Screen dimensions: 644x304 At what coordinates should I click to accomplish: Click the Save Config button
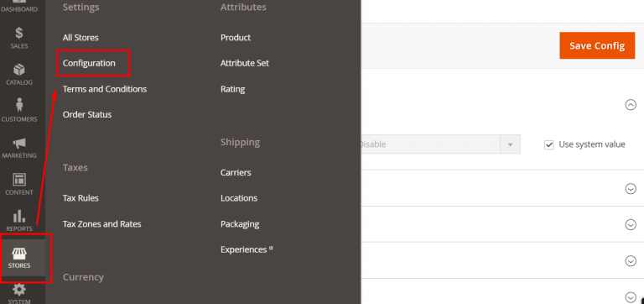click(x=597, y=45)
